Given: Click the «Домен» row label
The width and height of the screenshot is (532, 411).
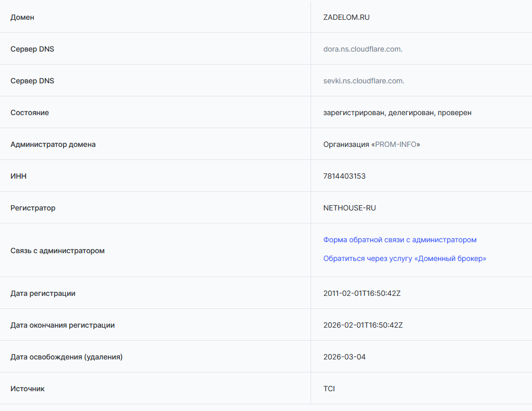Looking at the screenshot, I should pos(22,17).
